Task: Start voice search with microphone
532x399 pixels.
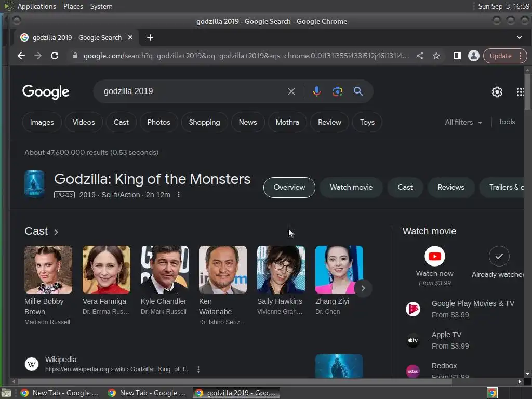Action: point(316,91)
